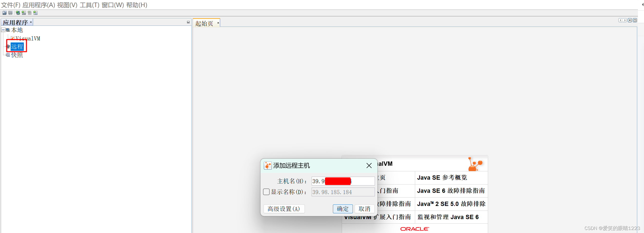Viewport: 644px width, 233px height.
Task: Select the 本地 node in applications tree
Action: pyautogui.click(x=17, y=30)
